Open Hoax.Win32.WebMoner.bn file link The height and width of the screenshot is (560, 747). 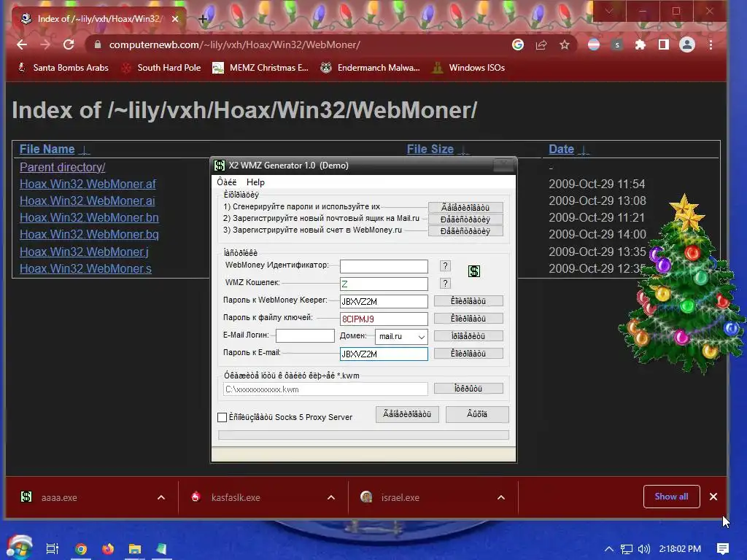(89, 217)
